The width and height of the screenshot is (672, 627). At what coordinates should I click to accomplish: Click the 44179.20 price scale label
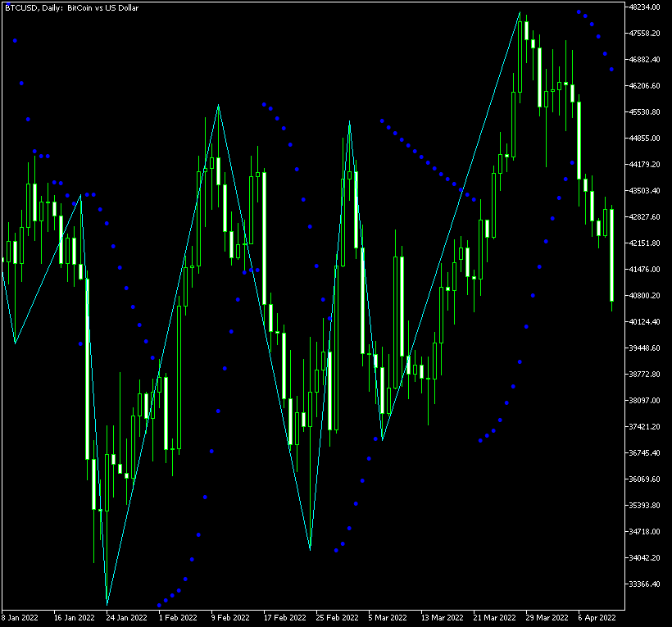pyautogui.click(x=648, y=165)
